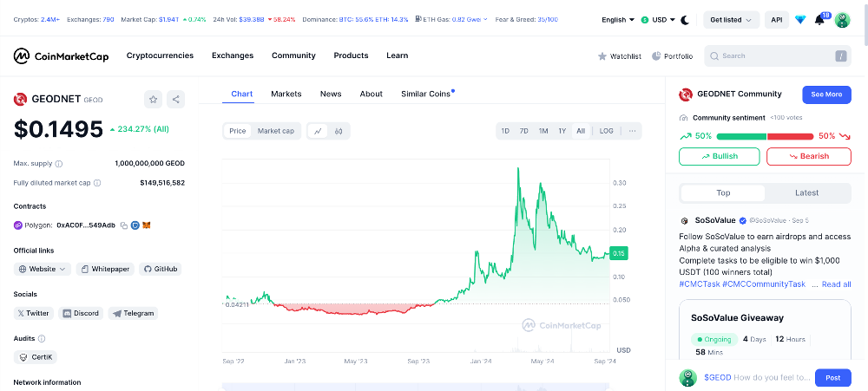Expand Get listed dropdown
The image size is (868, 391).
coord(731,20)
